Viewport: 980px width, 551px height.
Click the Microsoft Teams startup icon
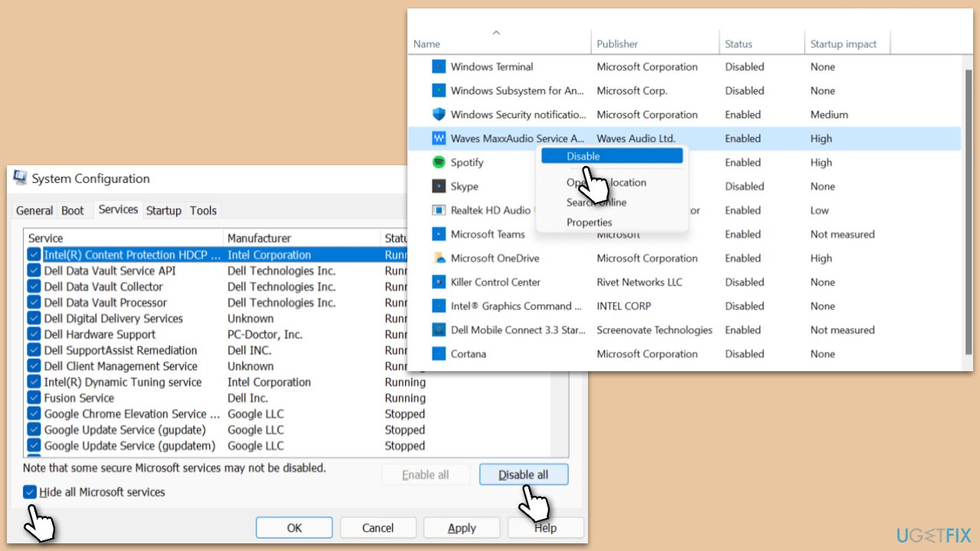tap(439, 234)
